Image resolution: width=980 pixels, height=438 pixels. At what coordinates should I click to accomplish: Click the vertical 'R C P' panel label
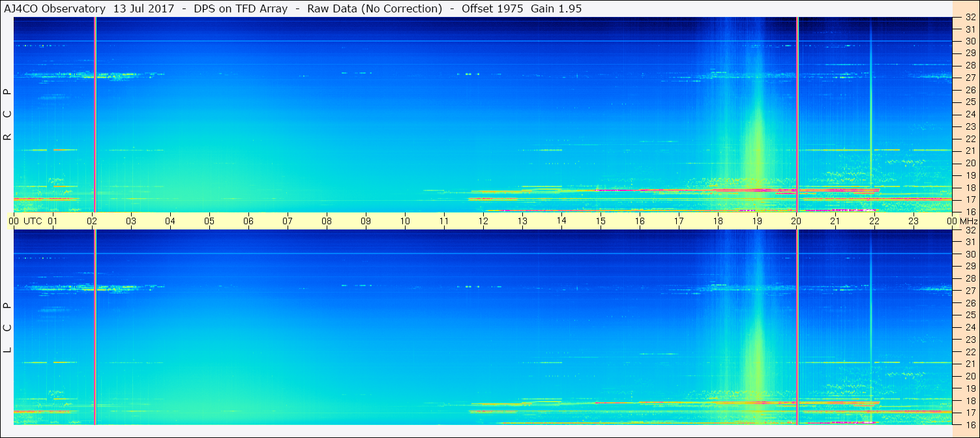click(x=7, y=115)
